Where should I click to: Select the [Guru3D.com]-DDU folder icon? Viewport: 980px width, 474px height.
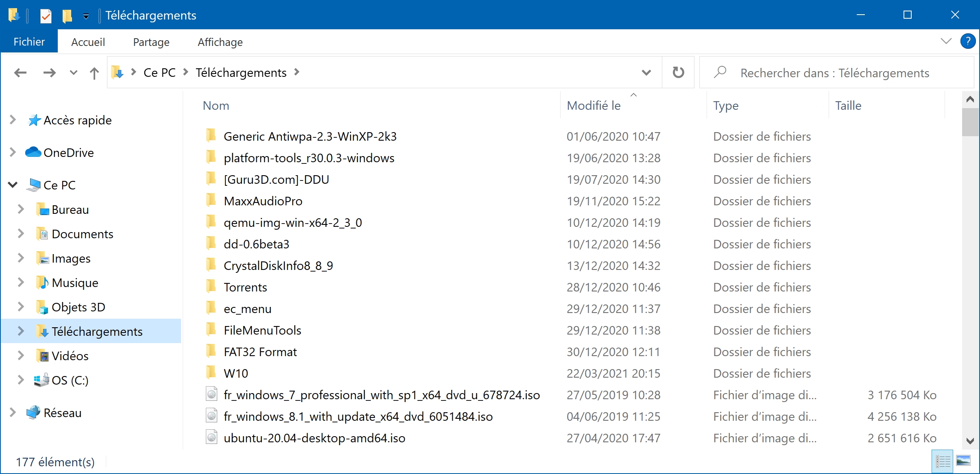[x=211, y=179]
